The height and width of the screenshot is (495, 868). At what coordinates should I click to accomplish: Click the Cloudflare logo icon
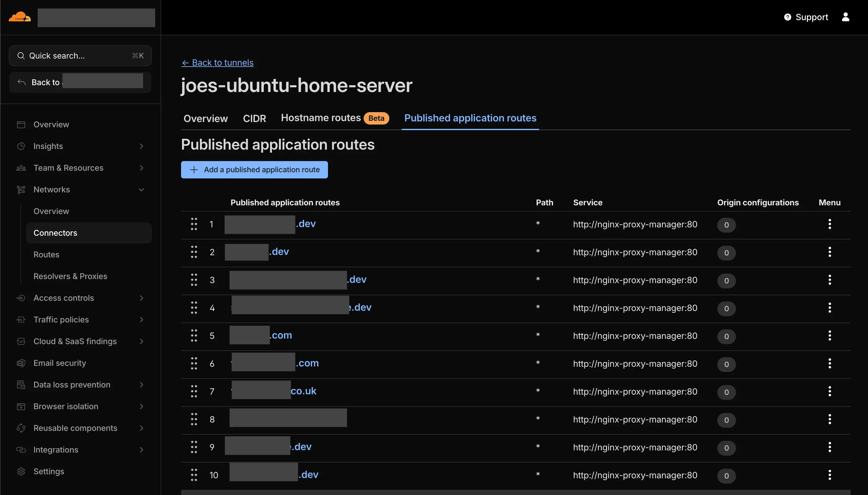click(20, 17)
